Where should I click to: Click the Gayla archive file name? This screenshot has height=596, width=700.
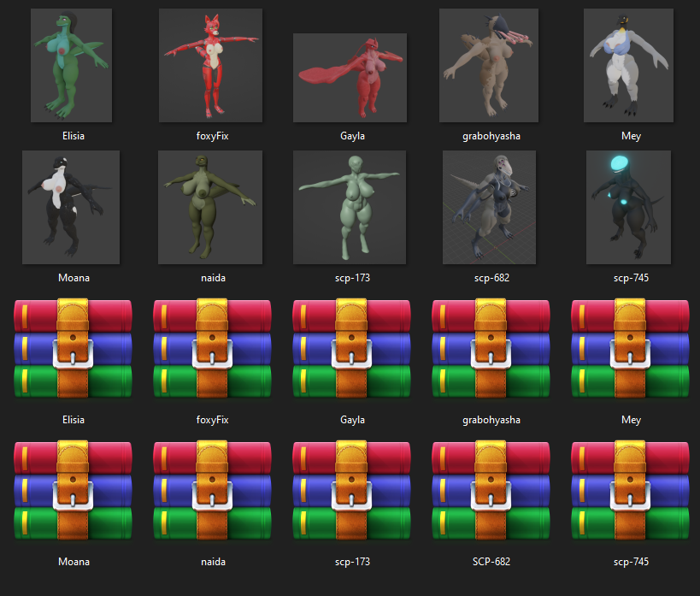[x=352, y=420]
